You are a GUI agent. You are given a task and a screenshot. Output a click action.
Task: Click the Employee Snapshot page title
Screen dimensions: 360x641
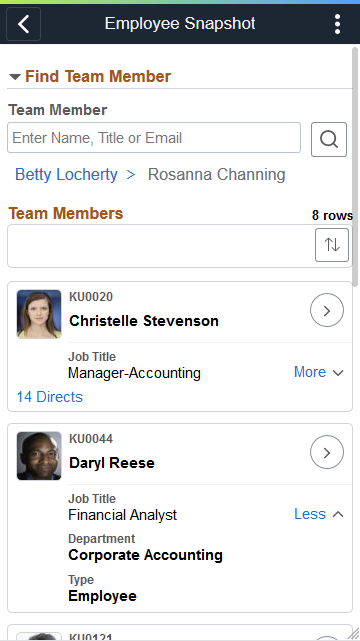point(180,24)
